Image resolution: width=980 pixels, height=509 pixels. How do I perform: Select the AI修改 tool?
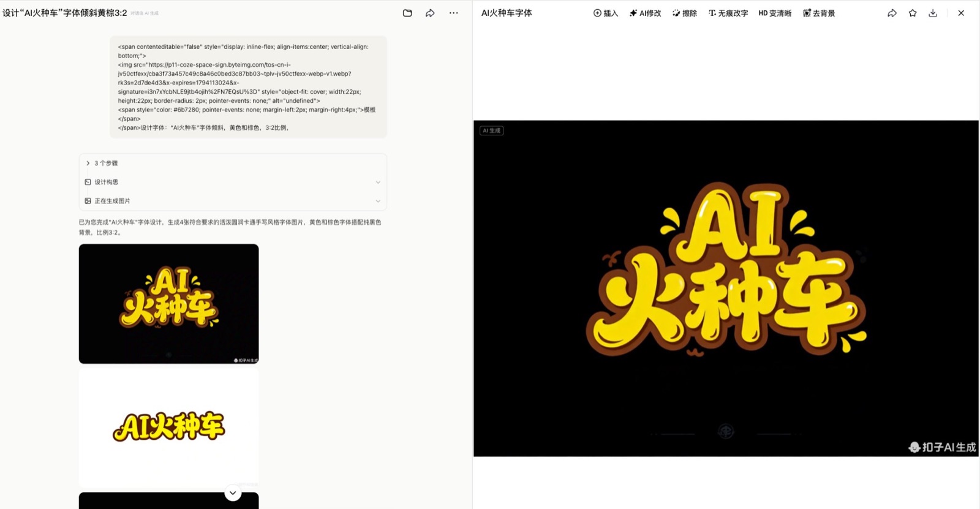point(645,13)
